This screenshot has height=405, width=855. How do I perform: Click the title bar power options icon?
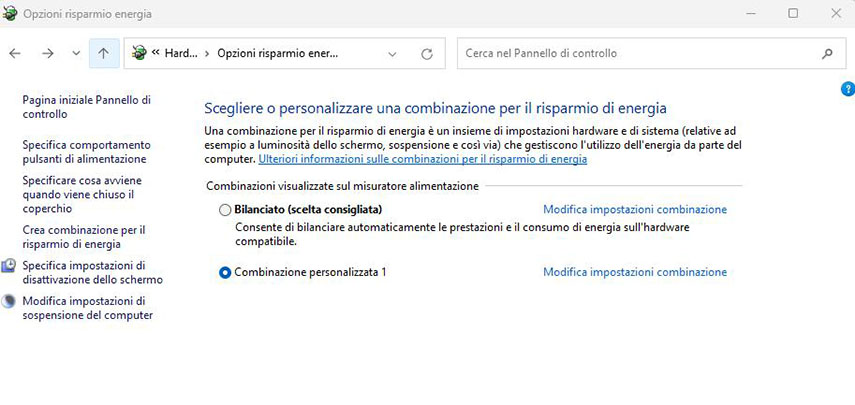point(10,14)
